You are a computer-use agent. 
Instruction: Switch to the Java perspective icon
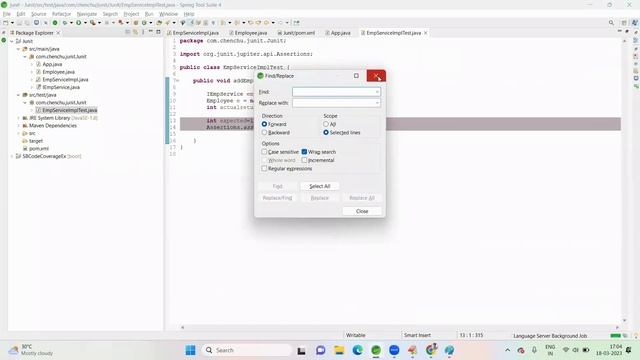pyautogui.click(x=634, y=23)
